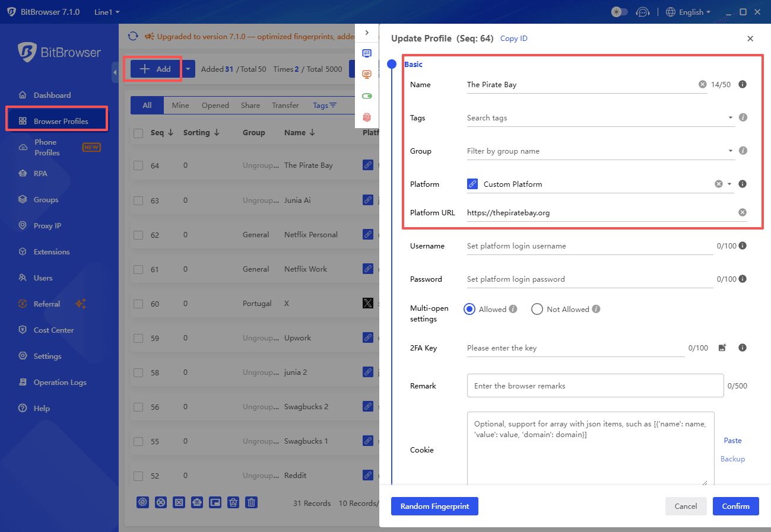Click the IP monitor icon in side strip
The image size is (771, 532).
(x=367, y=74)
